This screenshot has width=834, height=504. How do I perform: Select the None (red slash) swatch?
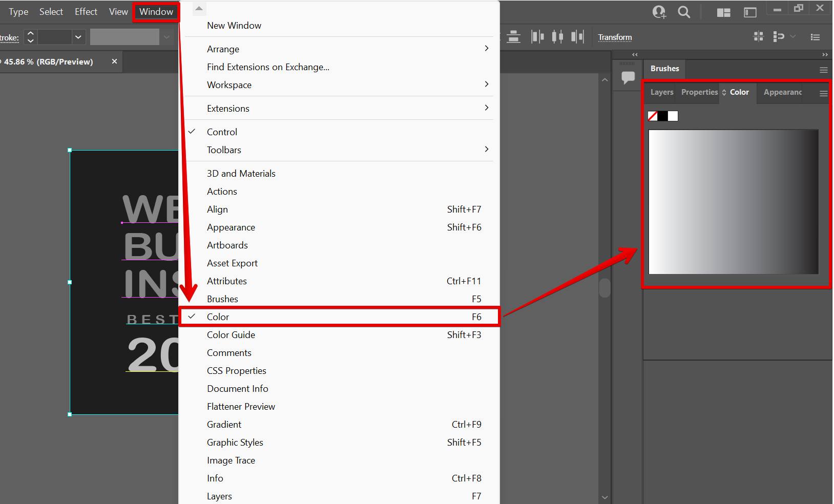(653, 116)
